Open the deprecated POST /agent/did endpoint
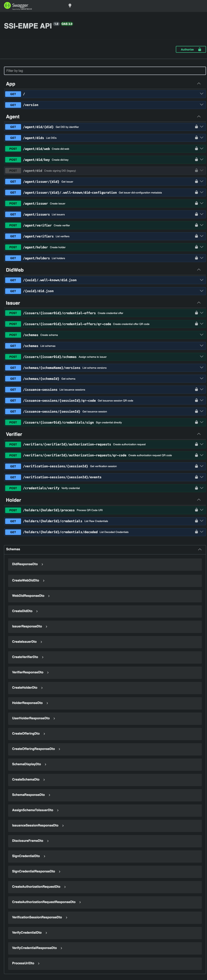The width and height of the screenshot is (207, 980). coord(105,170)
